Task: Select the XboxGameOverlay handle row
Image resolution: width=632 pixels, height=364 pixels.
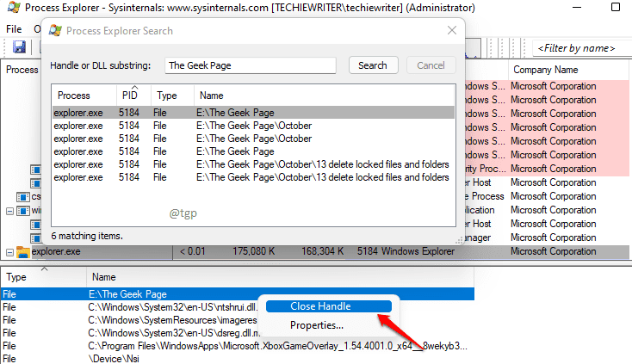Action: [x=238, y=346]
